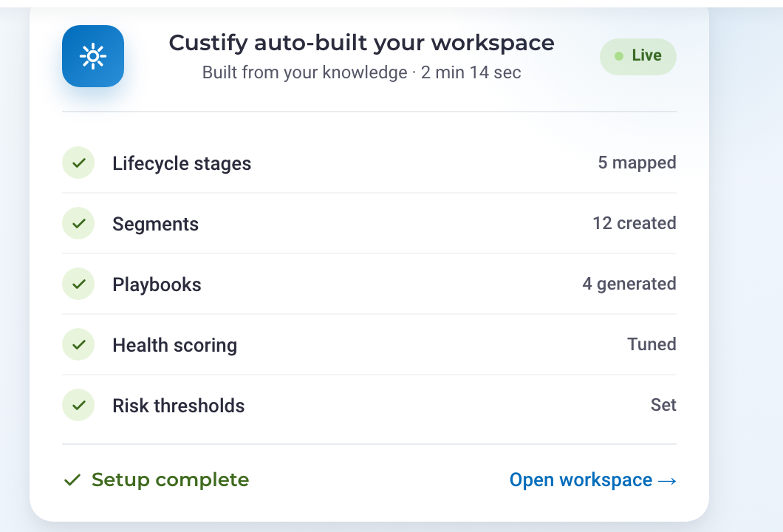The height and width of the screenshot is (532, 783).
Task: Select the 'Lifecycle stages' row label
Action: [182, 163]
